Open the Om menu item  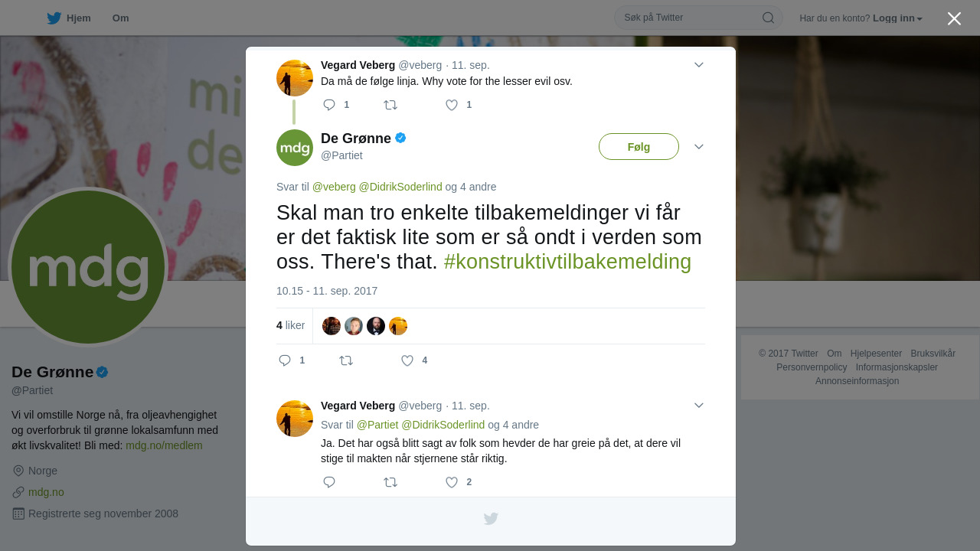(x=120, y=18)
